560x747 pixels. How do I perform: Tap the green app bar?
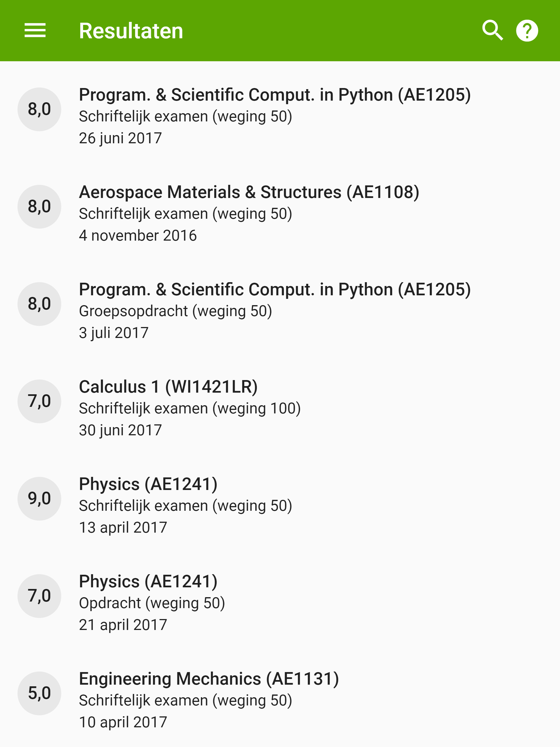click(x=280, y=31)
